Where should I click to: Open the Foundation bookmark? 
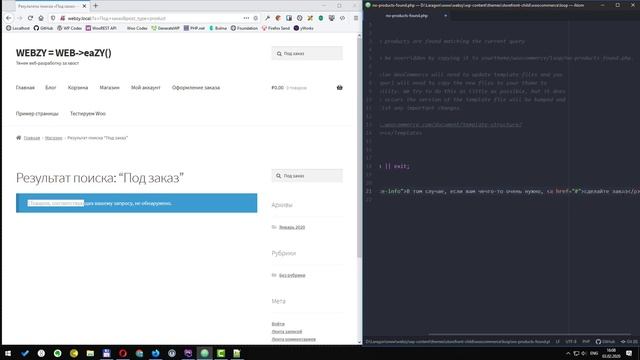[x=244, y=28]
